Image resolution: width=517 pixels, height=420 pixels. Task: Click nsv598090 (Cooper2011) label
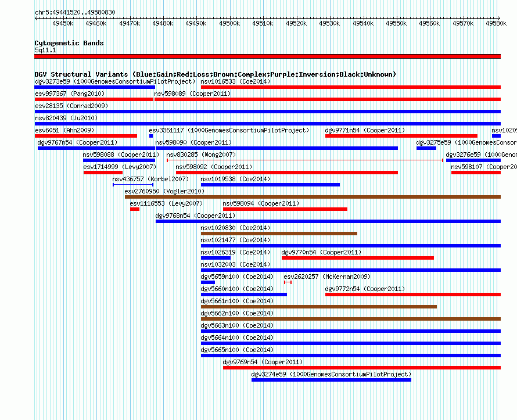tap(194, 142)
